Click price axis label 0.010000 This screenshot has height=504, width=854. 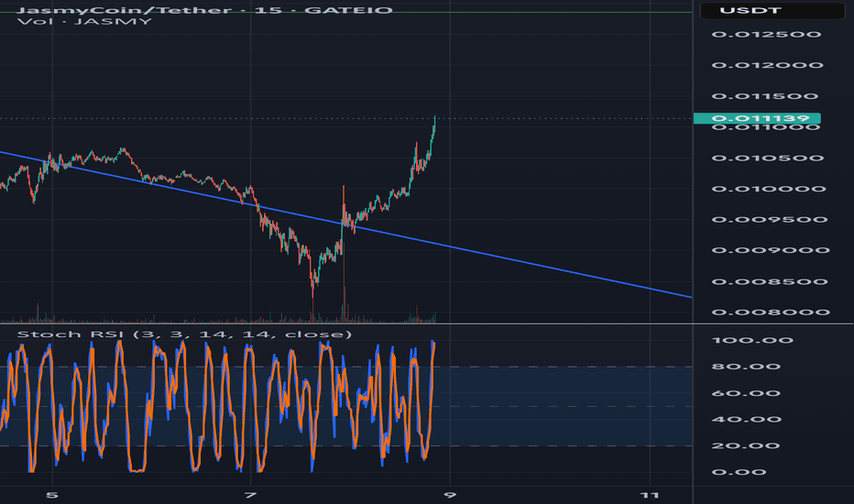click(769, 189)
